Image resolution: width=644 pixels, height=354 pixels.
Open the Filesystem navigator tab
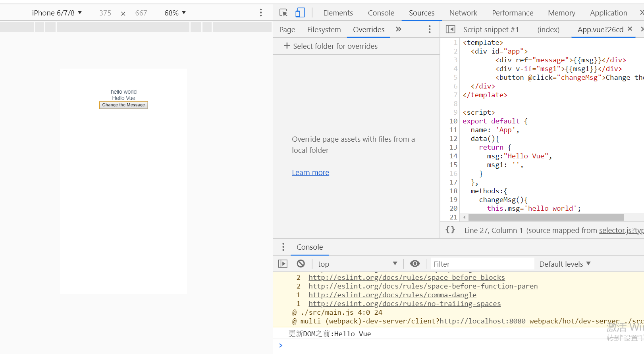pyautogui.click(x=324, y=29)
